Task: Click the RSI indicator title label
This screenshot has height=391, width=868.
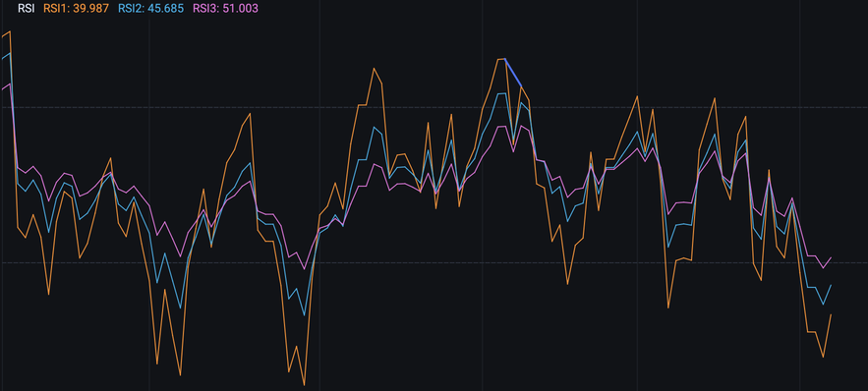Action: (26, 8)
